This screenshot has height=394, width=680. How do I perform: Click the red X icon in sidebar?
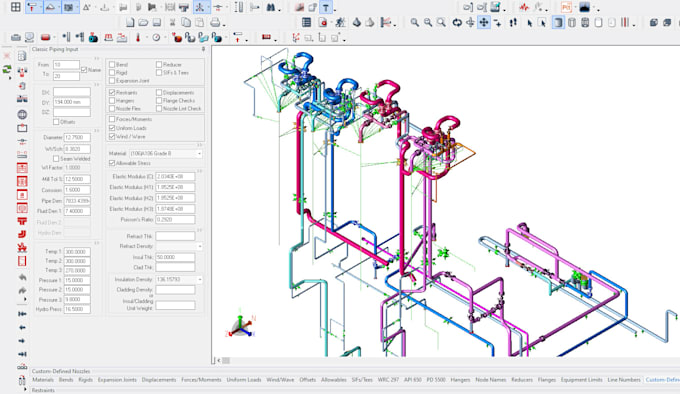pos(7,55)
